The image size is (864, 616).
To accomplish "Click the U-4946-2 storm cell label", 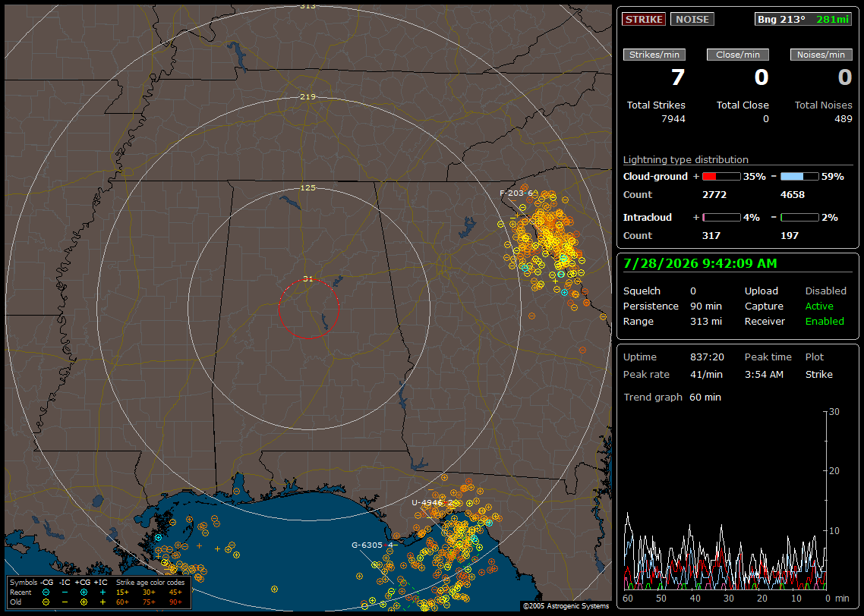I will [x=433, y=503].
